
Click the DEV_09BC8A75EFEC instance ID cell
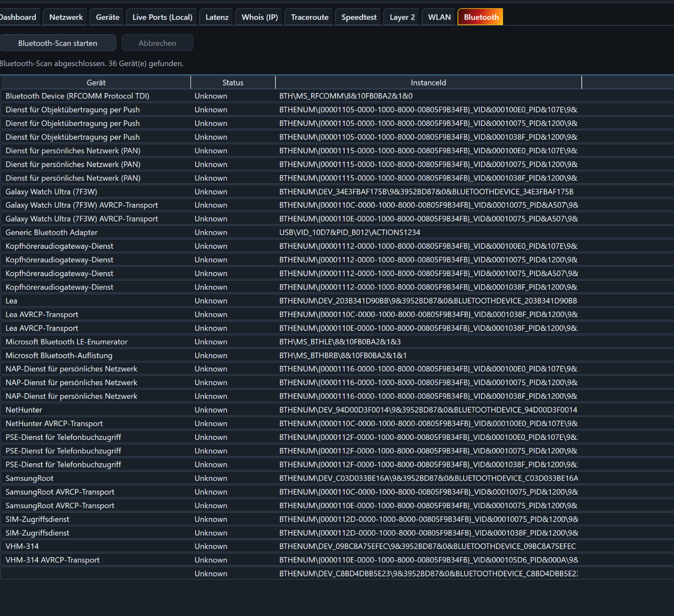428,546
